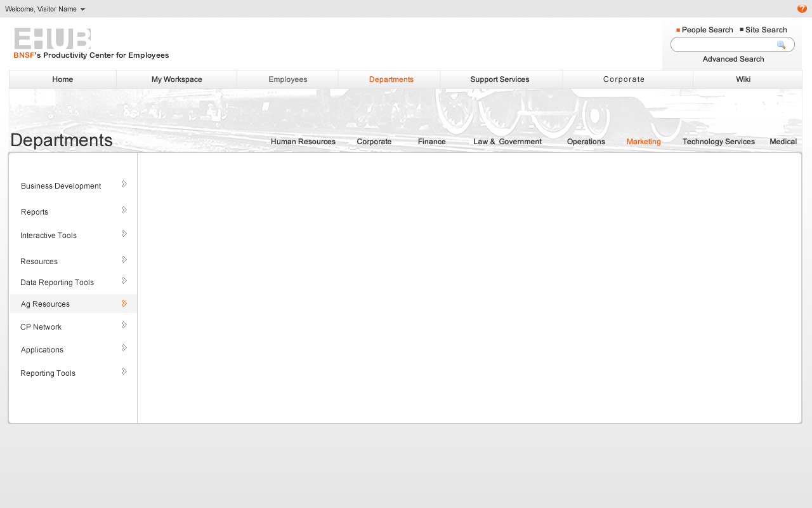Open Corporate in the Departments sub-navigation

(x=374, y=142)
